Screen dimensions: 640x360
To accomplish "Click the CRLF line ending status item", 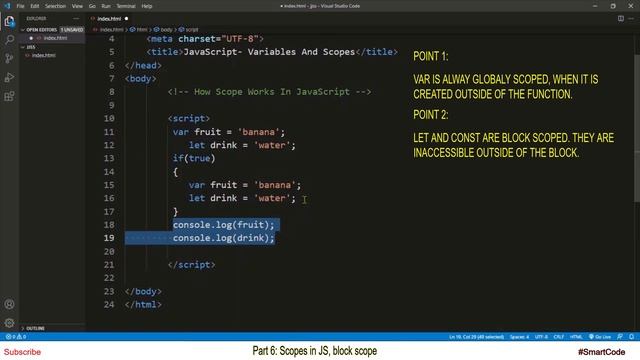I will pos(558,337).
